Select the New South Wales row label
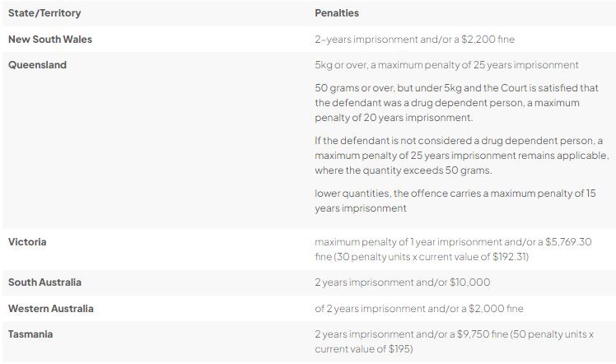Viewport: 616px width, 364px height. [49, 39]
